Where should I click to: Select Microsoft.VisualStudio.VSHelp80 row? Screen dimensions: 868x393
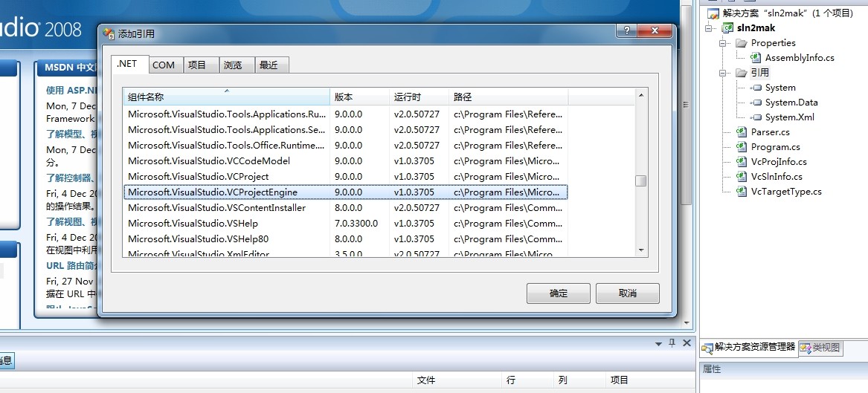point(345,238)
